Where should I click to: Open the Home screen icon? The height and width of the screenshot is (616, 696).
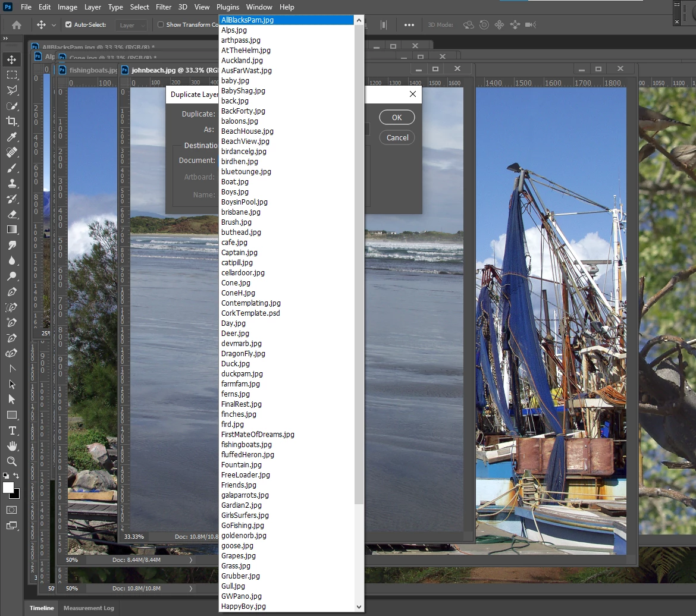tap(17, 25)
